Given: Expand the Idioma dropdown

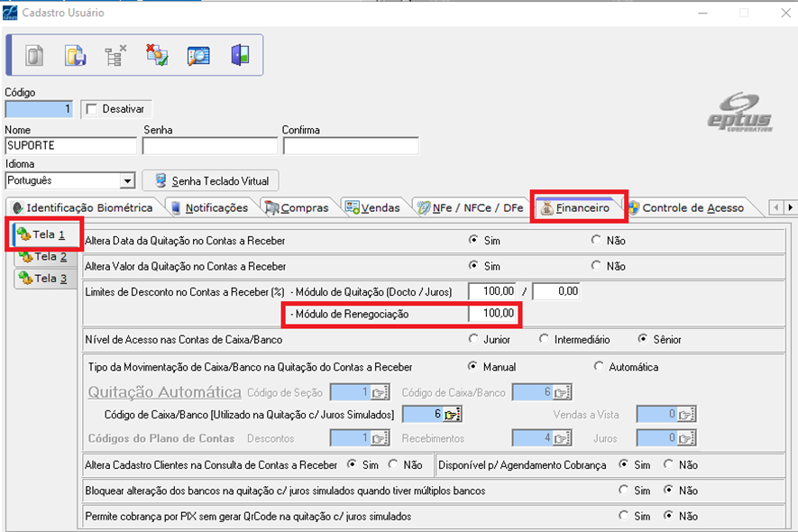Looking at the screenshot, I should click(127, 180).
